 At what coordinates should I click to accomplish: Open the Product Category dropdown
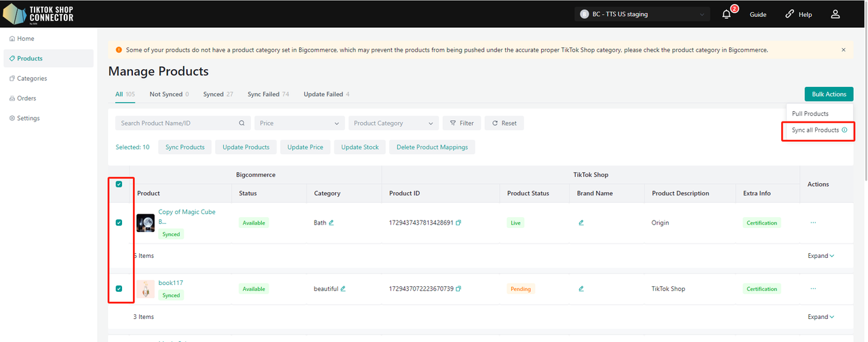point(393,123)
